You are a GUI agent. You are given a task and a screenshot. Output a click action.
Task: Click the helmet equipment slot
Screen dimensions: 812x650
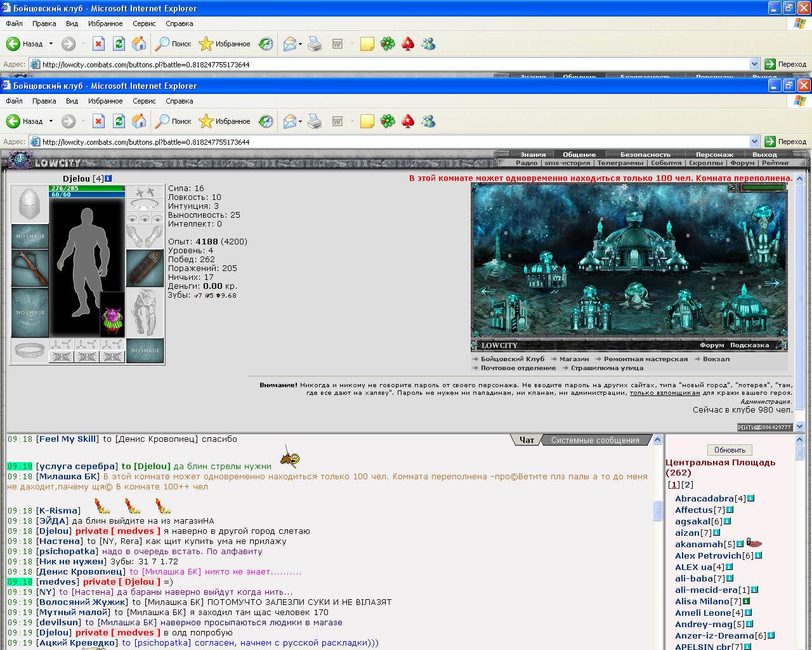(x=30, y=204)
